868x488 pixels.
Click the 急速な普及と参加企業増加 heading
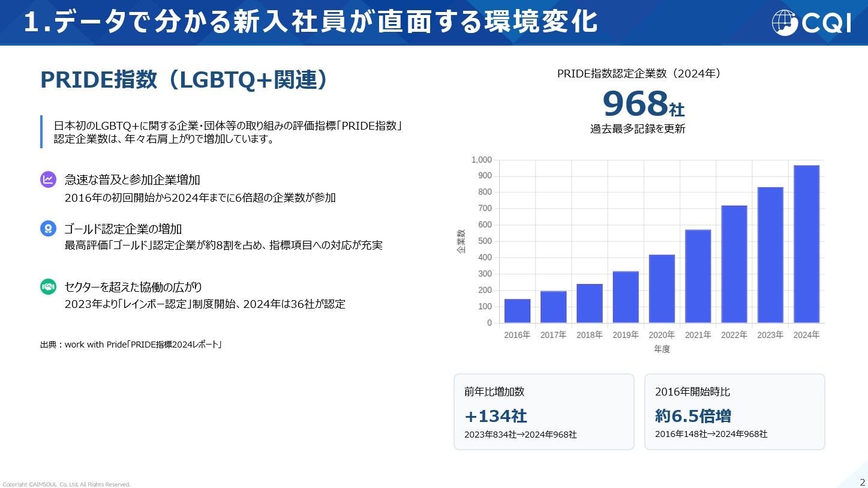point(132,179)
